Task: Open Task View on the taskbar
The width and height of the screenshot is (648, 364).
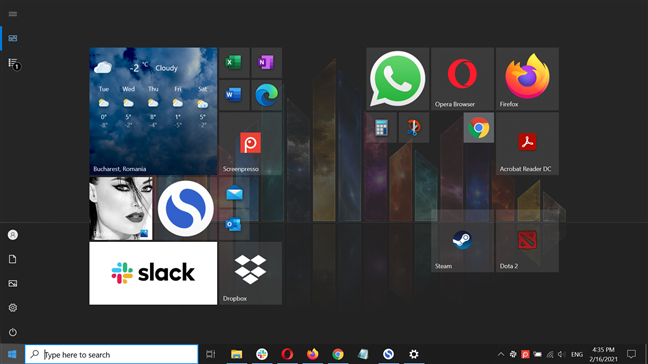Action: (x=211, y=354)
